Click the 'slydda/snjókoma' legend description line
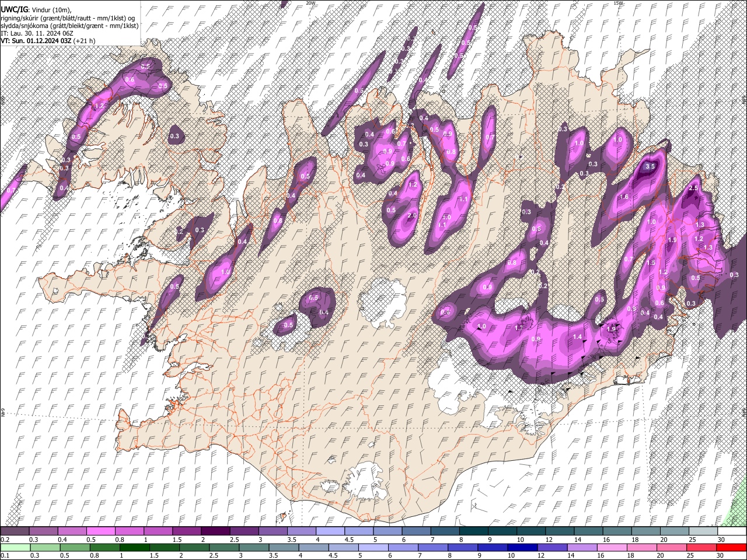This screenshot has width=747, height=560. point(70,26)
